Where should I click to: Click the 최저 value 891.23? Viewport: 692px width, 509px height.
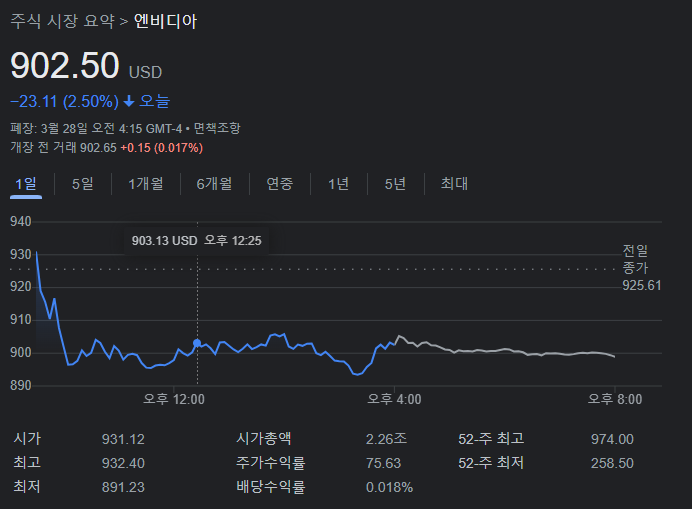point(123,487)
